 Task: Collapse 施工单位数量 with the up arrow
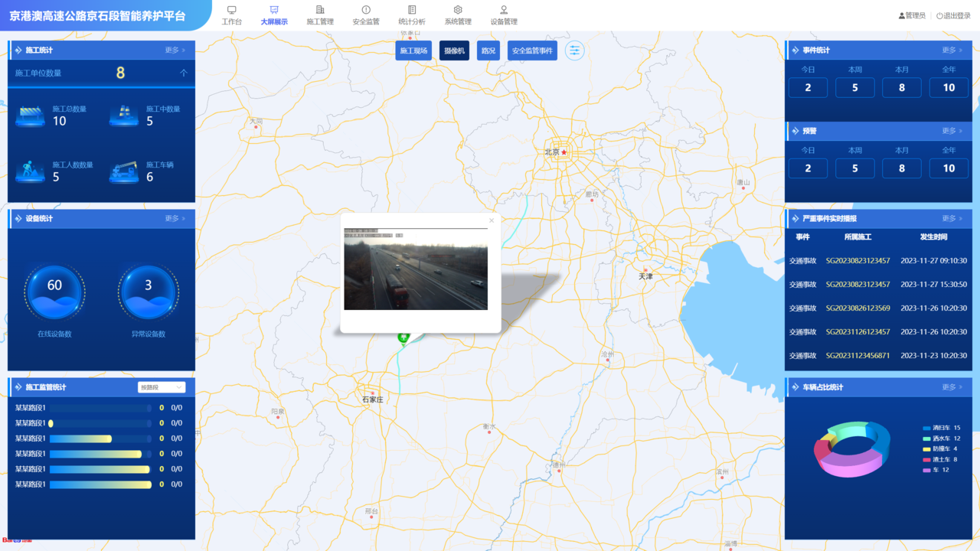point(184,73)
